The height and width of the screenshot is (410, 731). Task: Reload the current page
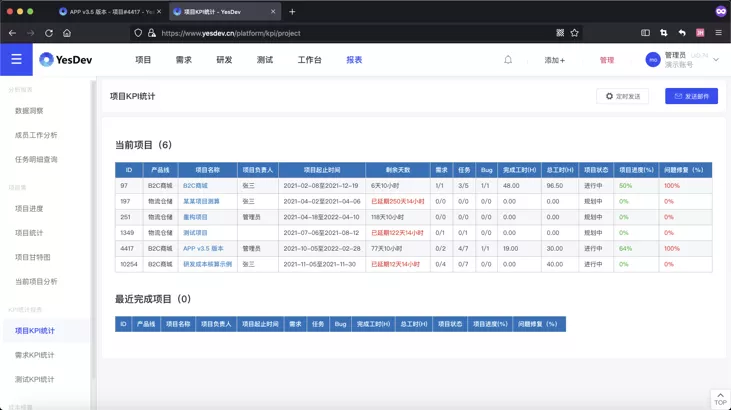point(49,33)
